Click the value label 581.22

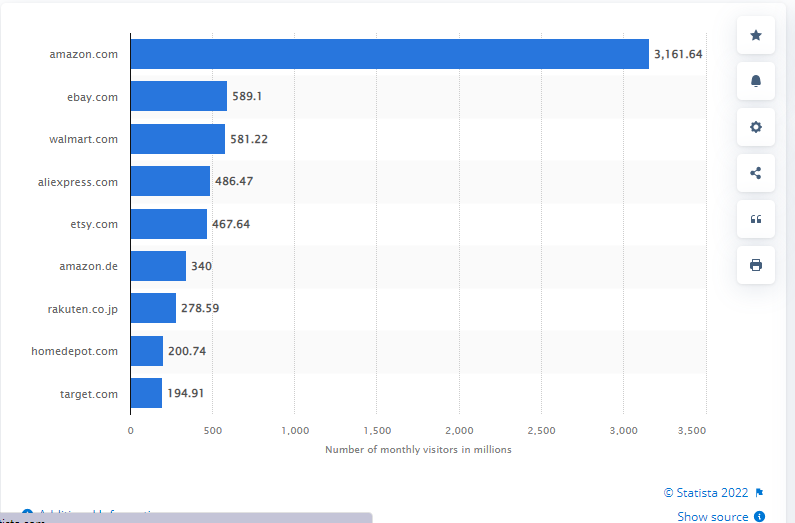249,139
